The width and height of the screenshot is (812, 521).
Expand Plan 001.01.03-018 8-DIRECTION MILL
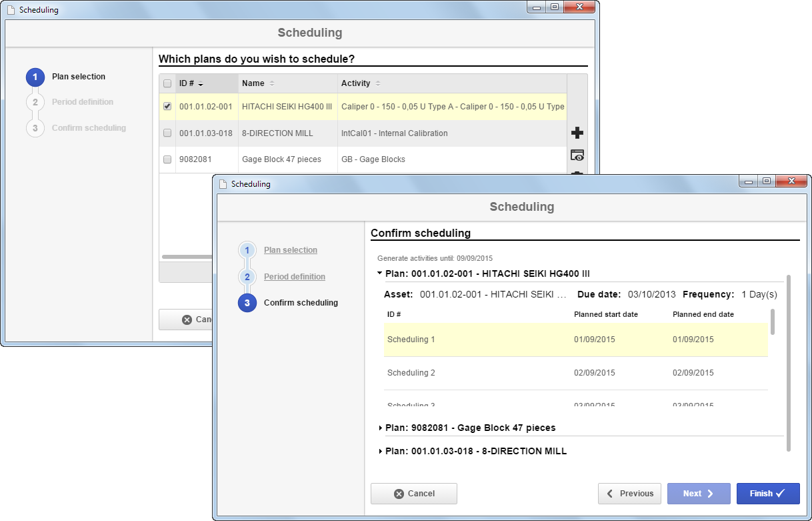click(380, 451)
